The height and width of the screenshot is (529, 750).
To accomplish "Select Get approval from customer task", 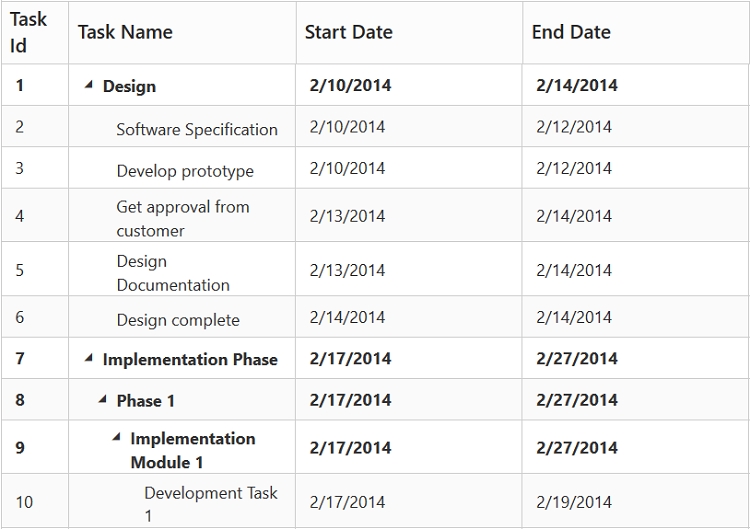I will [x=183, y=218].
